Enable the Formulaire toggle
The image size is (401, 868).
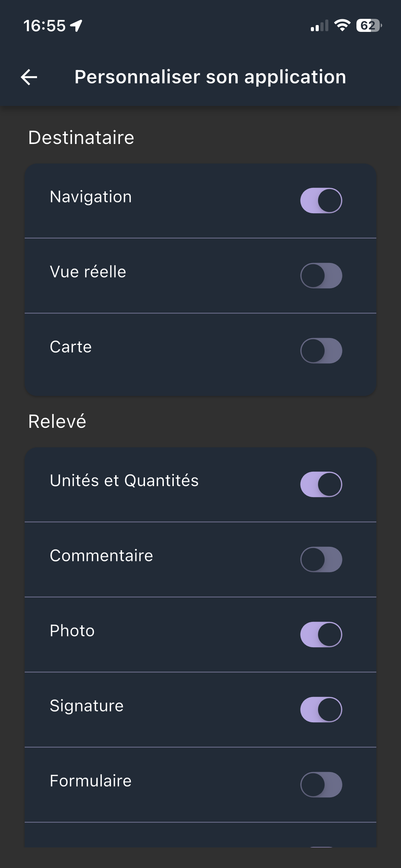point(321,785)
